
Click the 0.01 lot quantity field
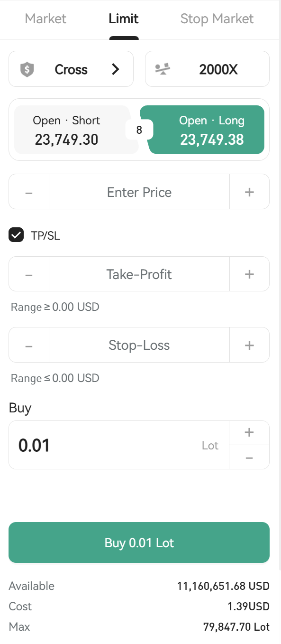pos(119,445)
